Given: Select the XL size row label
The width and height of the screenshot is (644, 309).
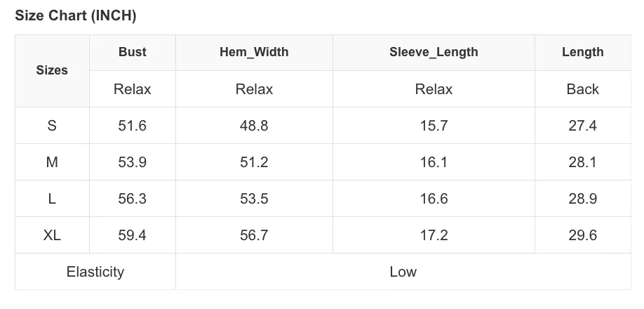Looking at the screenshot, I should 52,235.
